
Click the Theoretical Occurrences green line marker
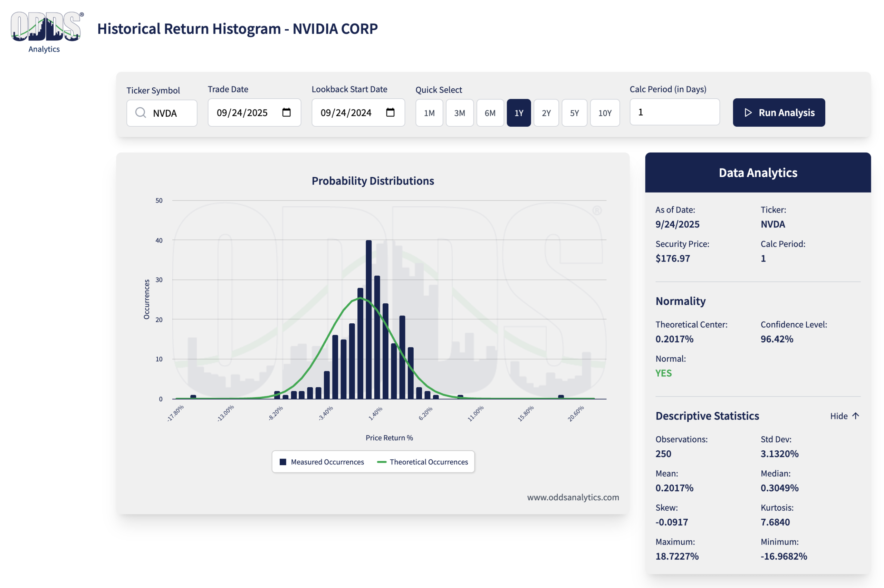(382, 462)
